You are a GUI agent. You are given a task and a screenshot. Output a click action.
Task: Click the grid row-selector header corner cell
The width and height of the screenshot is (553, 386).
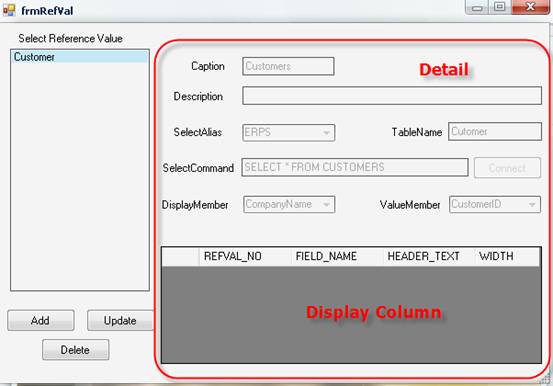tap(181, 257)
